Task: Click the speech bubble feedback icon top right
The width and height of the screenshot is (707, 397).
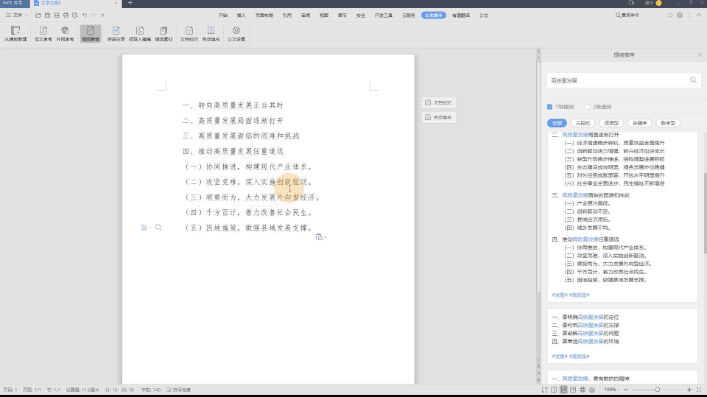Action: coord(670,15)
